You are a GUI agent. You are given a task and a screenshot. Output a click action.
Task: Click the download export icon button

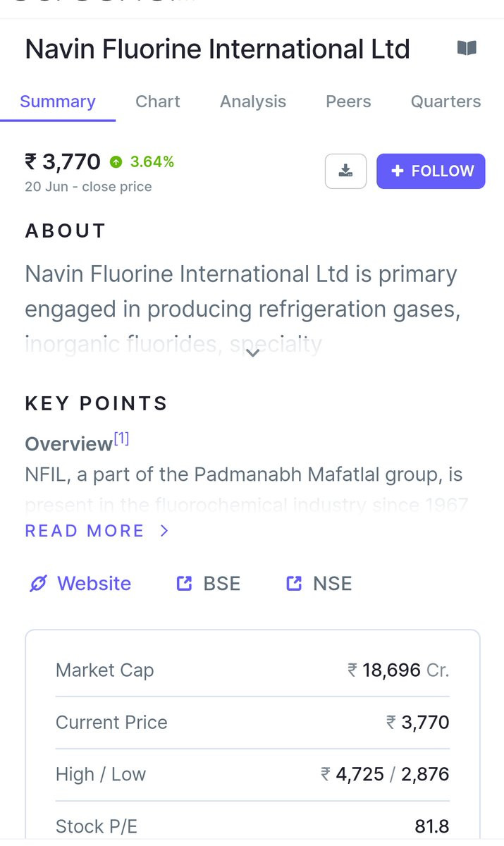(x=345, y=171)
